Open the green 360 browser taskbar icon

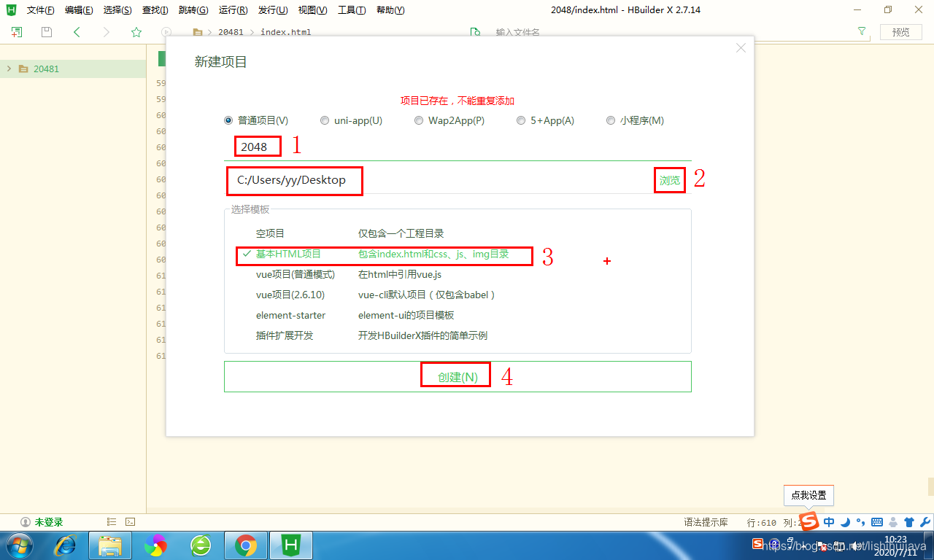click(x=201, y=545)
